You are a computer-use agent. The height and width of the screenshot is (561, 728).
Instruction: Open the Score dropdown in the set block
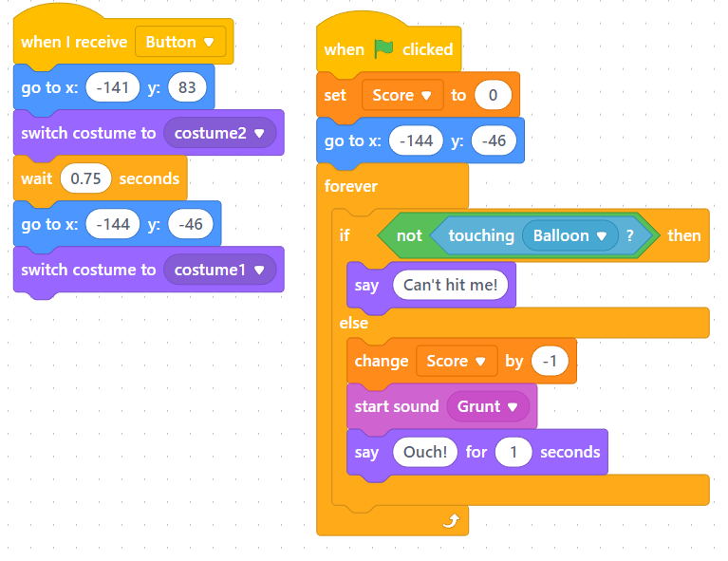point(402,95)
